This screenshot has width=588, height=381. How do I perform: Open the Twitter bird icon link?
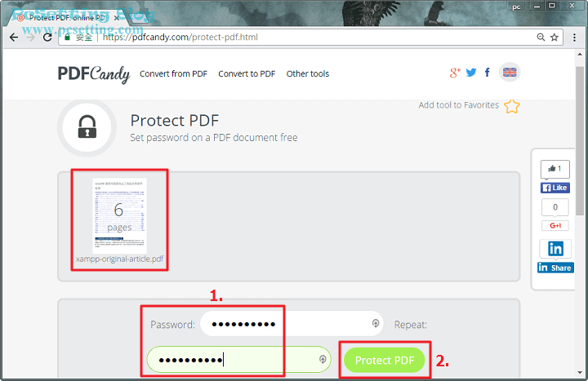click(x=471, y=73)
